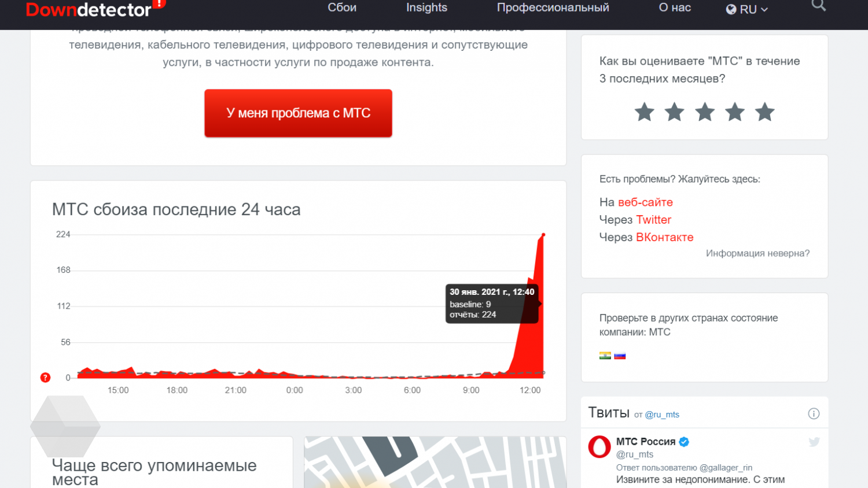Follow the веб-сайте complaint link

click(645, 202)
